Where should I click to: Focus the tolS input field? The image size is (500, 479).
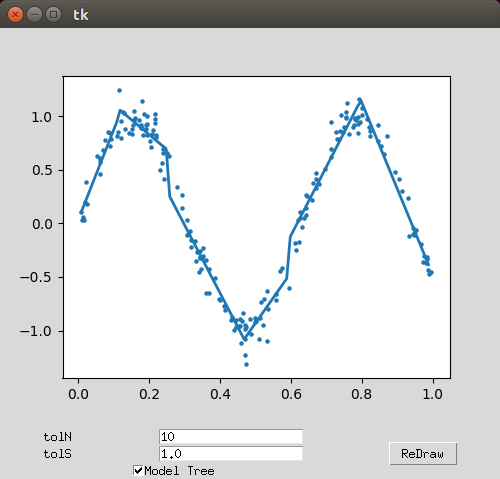(231, 453)
